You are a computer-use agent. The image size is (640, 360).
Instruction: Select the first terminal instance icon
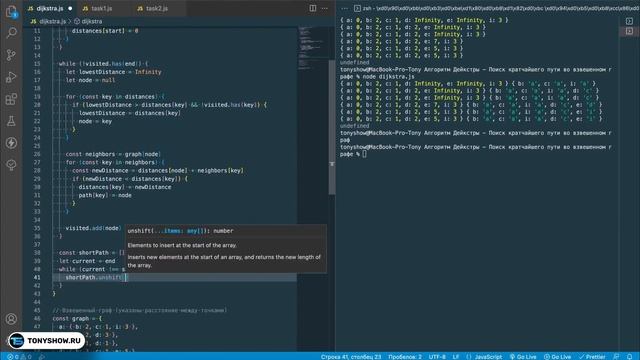click(x=629, y=21)
